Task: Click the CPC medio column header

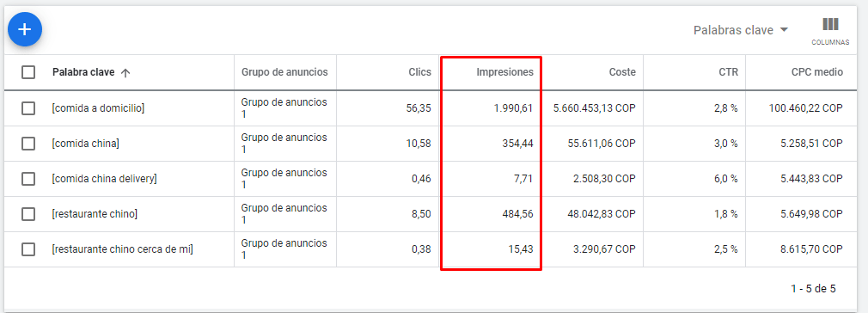Action: coord(817,72)
